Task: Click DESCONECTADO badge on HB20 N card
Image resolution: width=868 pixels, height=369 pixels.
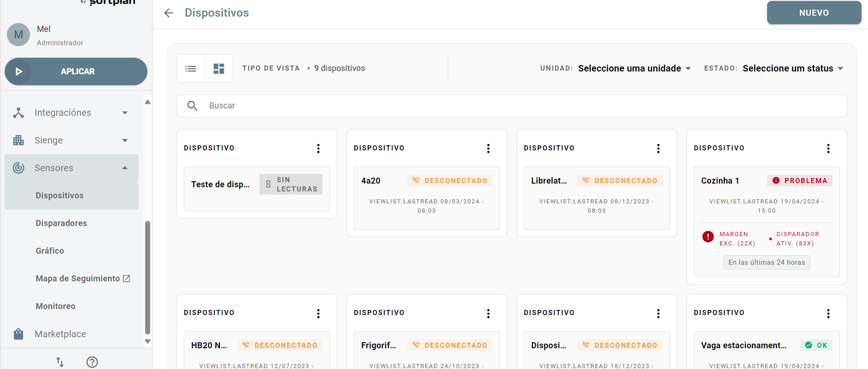Action: coord(280,345)
